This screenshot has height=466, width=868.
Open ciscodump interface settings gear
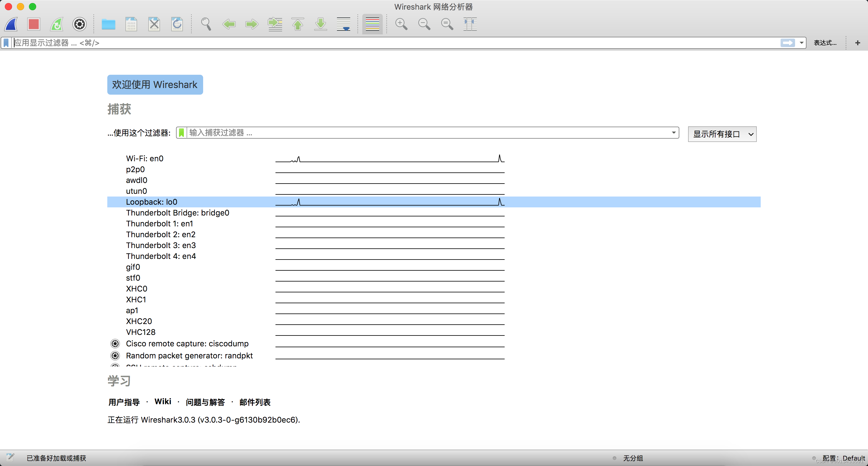click(115, 343)
